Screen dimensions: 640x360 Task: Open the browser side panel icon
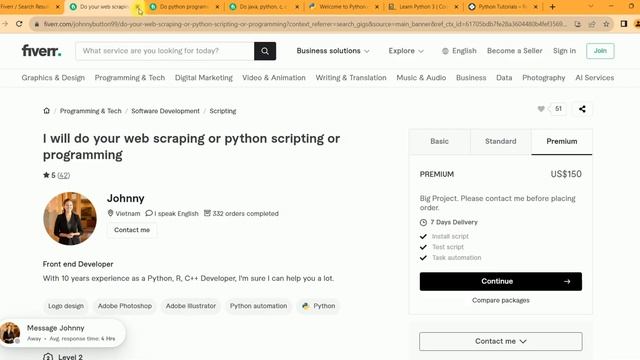click(624, 24)
